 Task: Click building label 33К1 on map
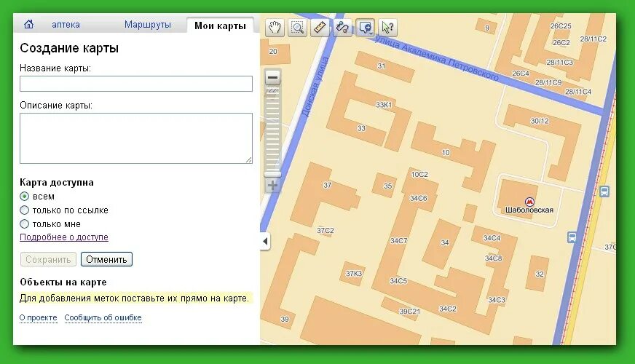pos(384,105)
